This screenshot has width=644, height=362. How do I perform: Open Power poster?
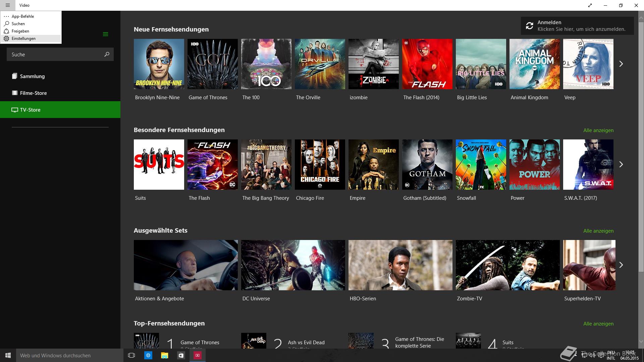(x=535, y=165)
